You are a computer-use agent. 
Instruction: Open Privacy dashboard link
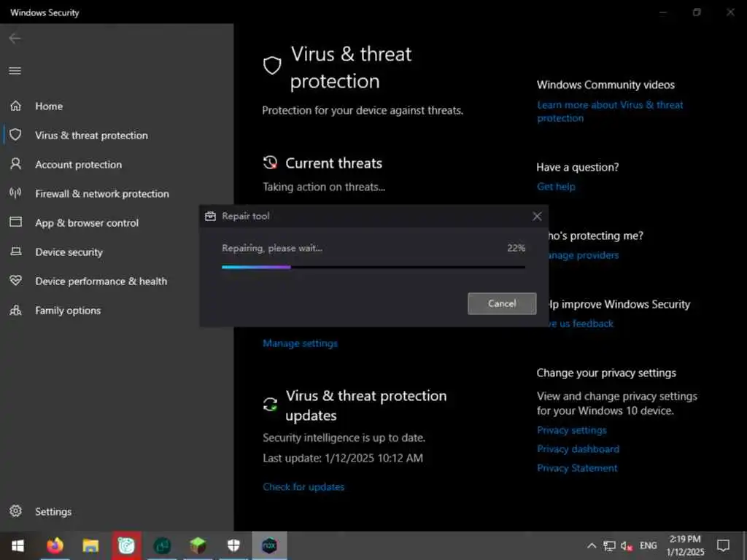click(x=578, y=449)
